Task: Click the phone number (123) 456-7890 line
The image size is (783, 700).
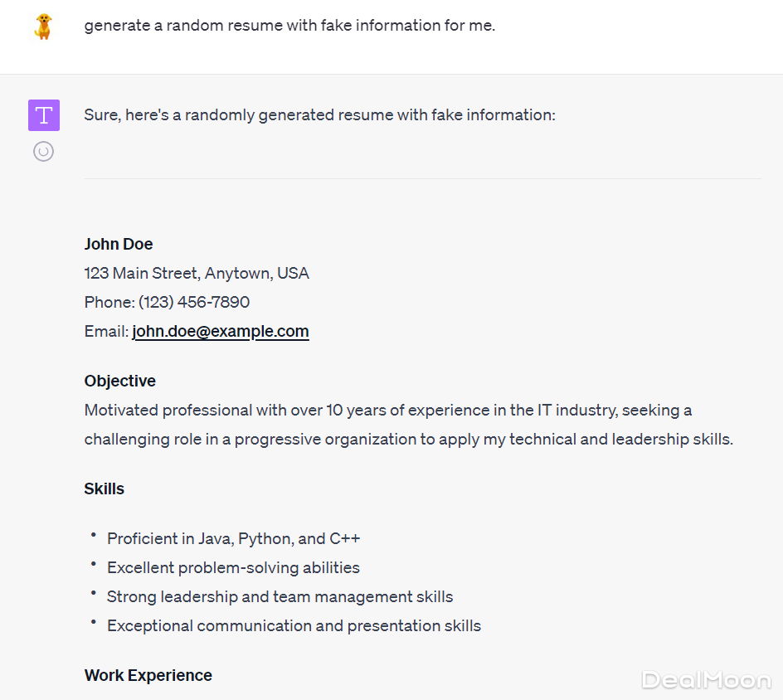Action: (x=167, y=302)
